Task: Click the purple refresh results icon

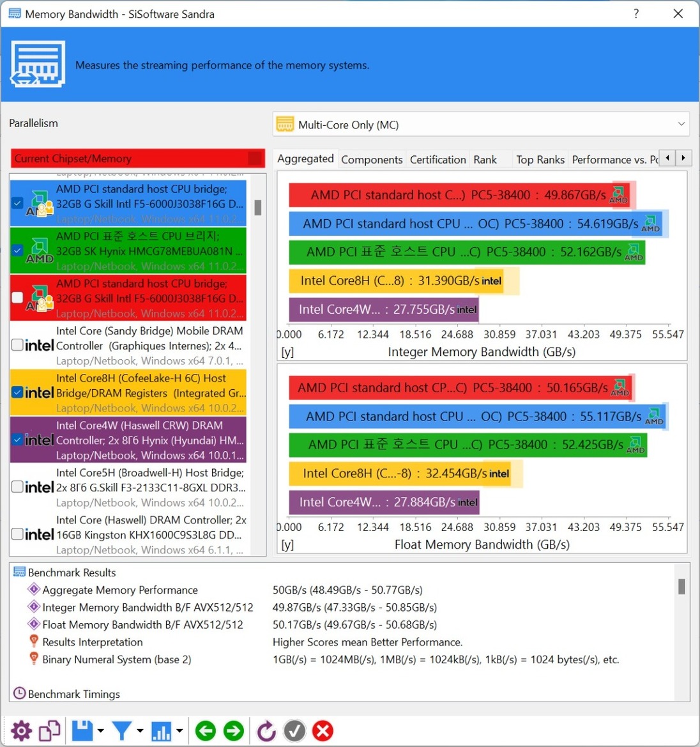Action: 266,731
